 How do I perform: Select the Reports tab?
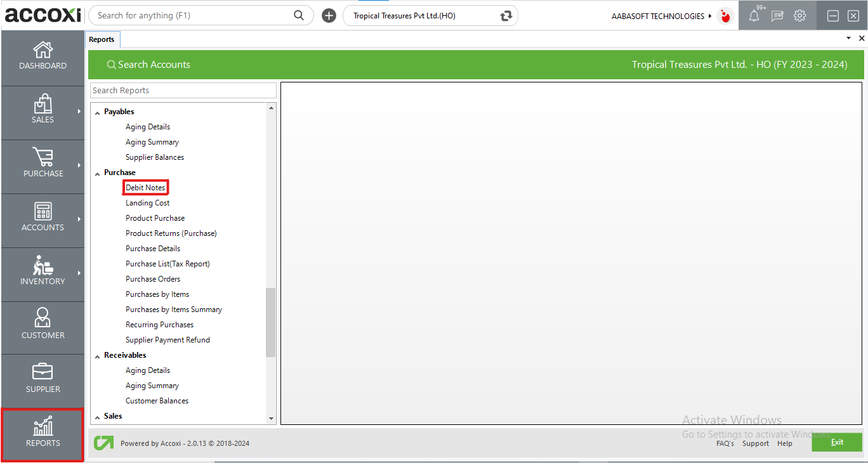coord(102,39)
